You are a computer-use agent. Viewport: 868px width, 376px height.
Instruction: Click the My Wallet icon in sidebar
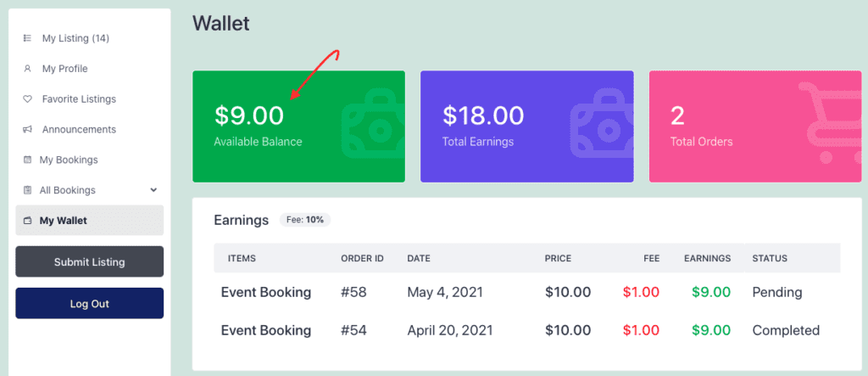pyautogui.click(x=26, y=221)
